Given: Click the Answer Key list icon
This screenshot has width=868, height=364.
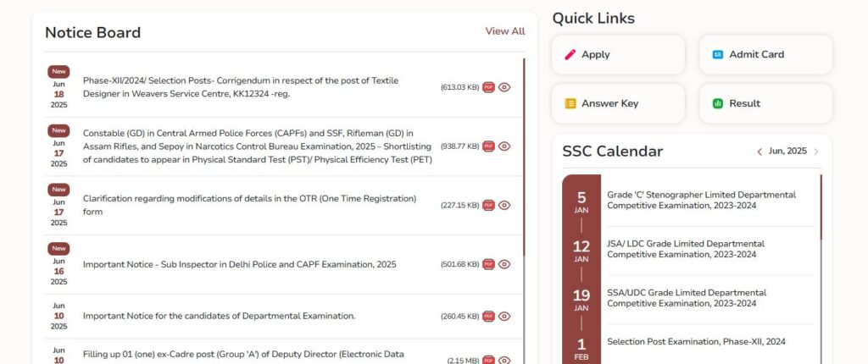Looking at the screenshot, I should click(570, 103).
